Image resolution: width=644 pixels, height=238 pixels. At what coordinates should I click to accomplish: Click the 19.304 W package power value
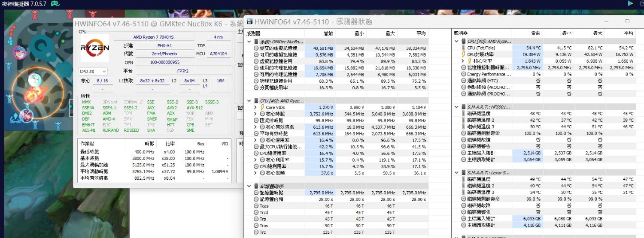[x=527, y=54]
